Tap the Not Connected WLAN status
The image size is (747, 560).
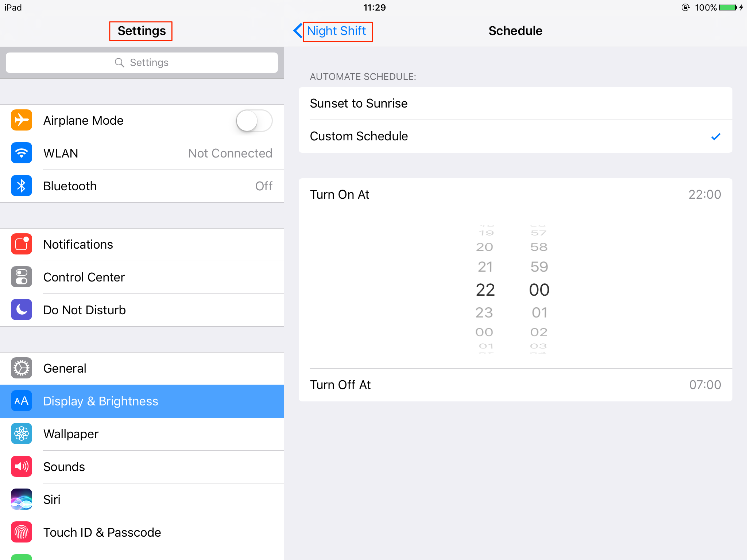click(230, 153)
